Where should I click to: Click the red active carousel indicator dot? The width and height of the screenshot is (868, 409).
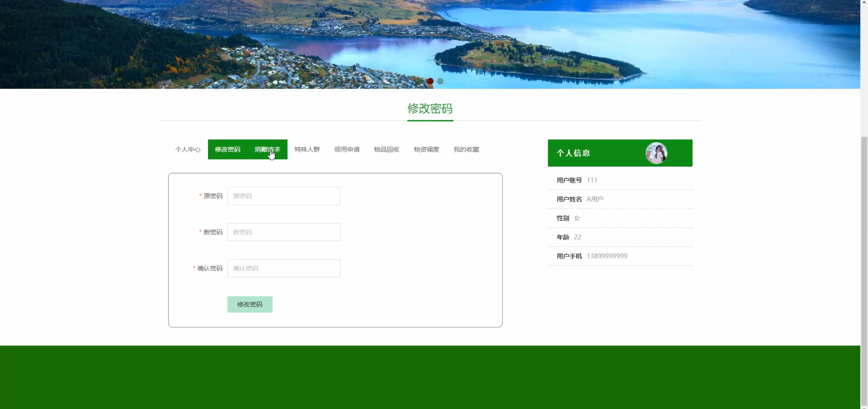point(430,81)
